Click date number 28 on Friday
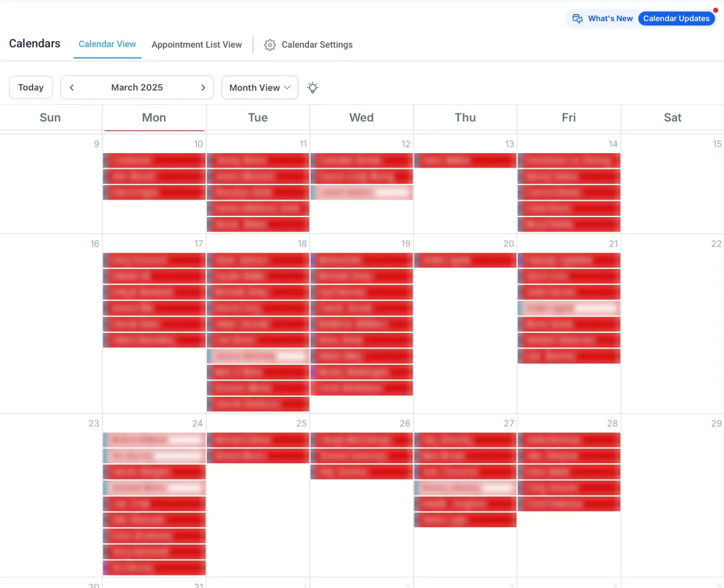Viewport: 724px width, 588px height. pyautogui.click(x=612, y=423)
